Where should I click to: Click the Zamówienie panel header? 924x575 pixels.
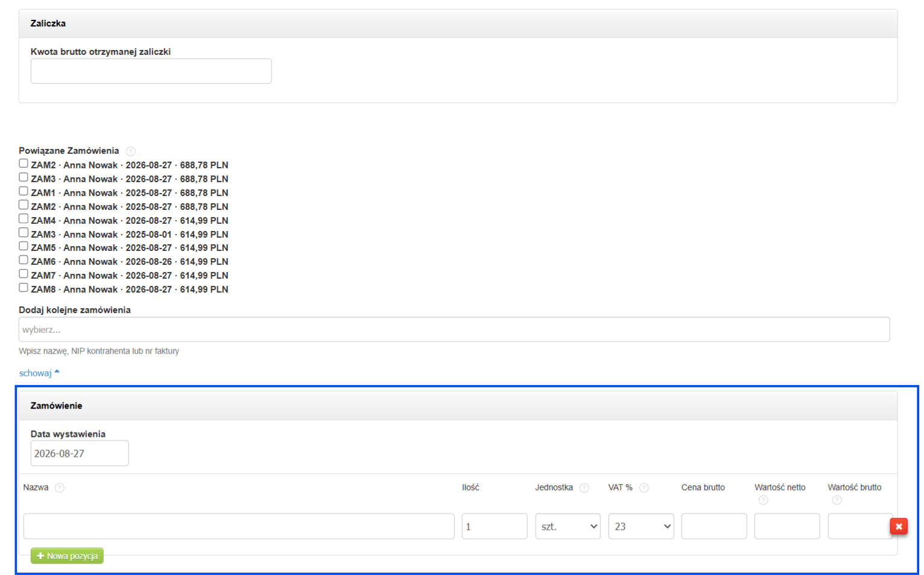click(x=458, y=405)
